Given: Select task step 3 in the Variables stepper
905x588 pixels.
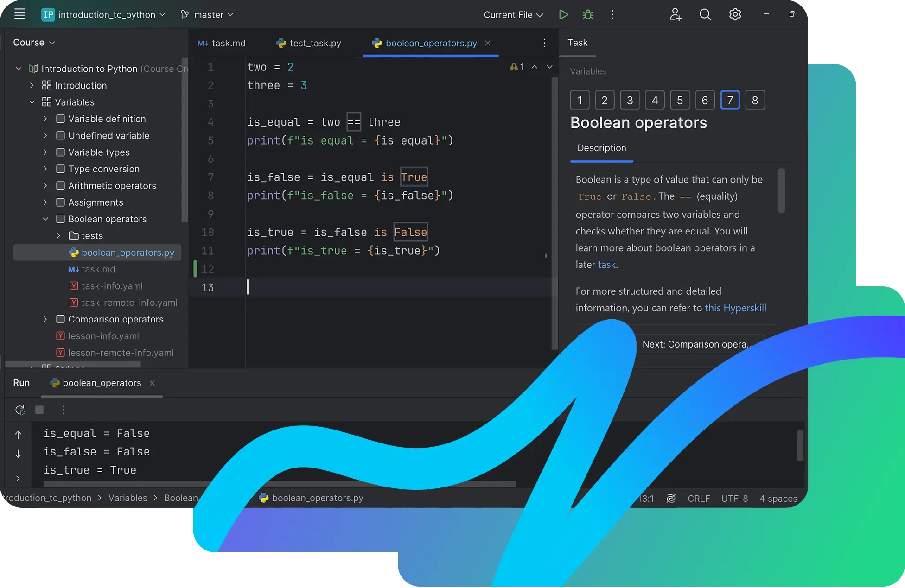Looking at the screenshot, I should (630, 100).
